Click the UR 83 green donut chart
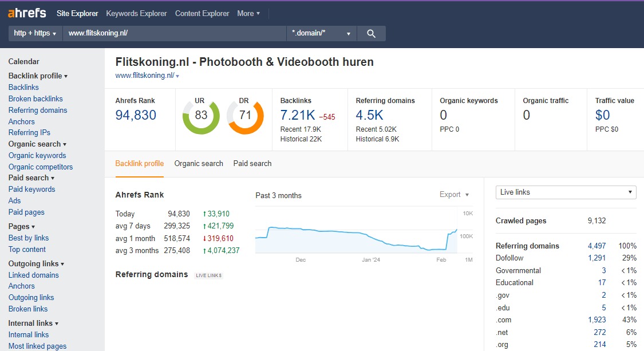Image resolution: width=644 pixels, height=351 pixels. (201, 116)
